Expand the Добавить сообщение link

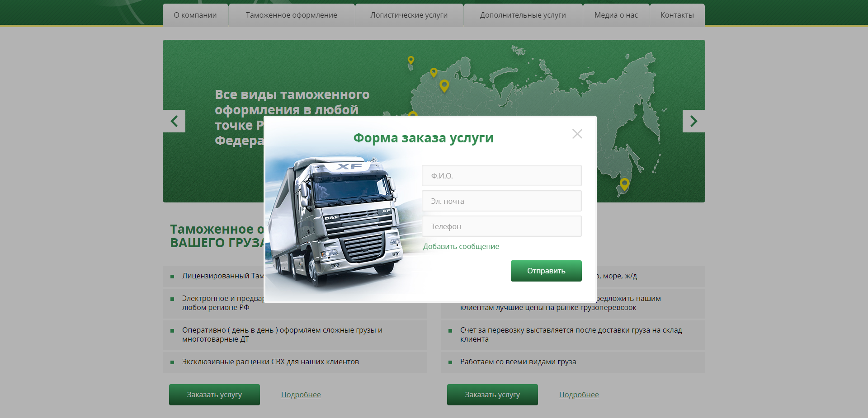click(x=461, y=246)
